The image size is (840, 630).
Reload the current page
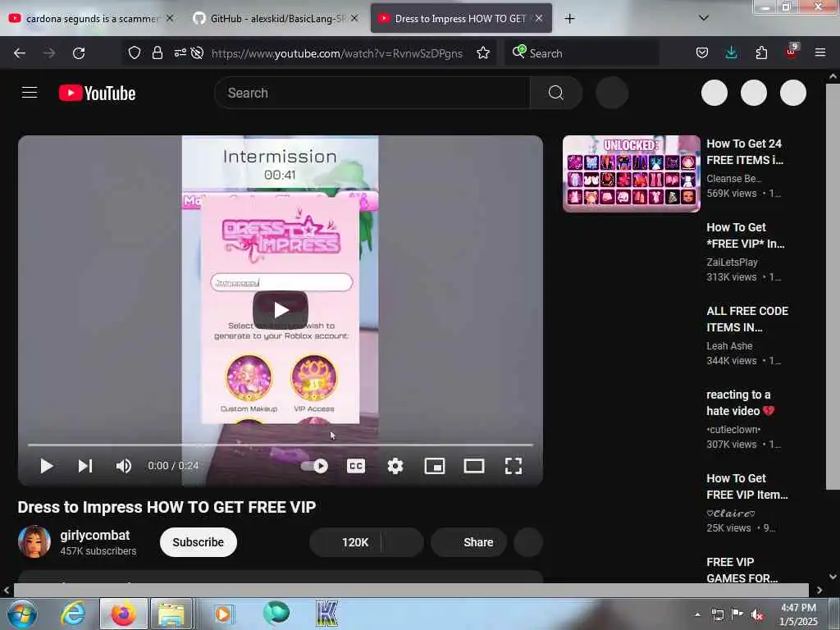(79, 53)
